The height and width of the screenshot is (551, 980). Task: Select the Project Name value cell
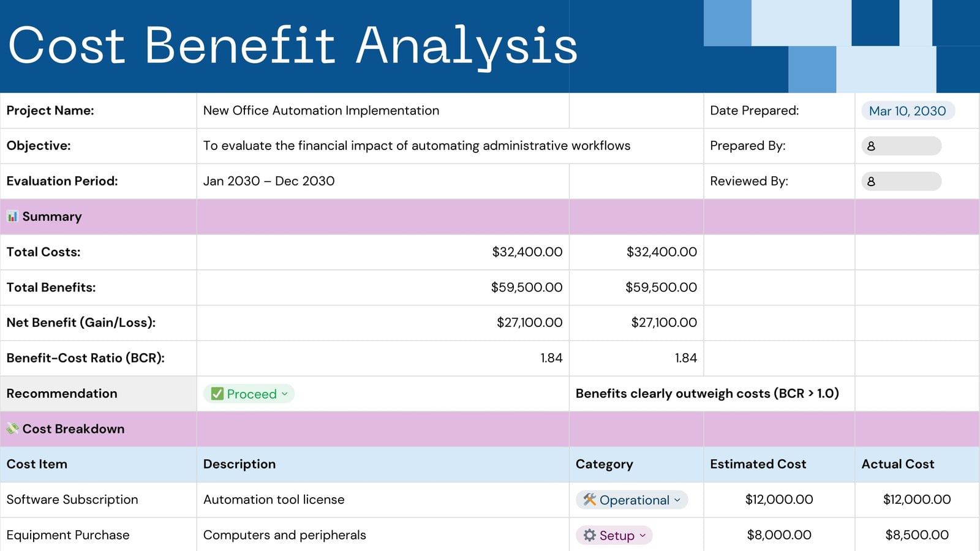click(383, 111)
